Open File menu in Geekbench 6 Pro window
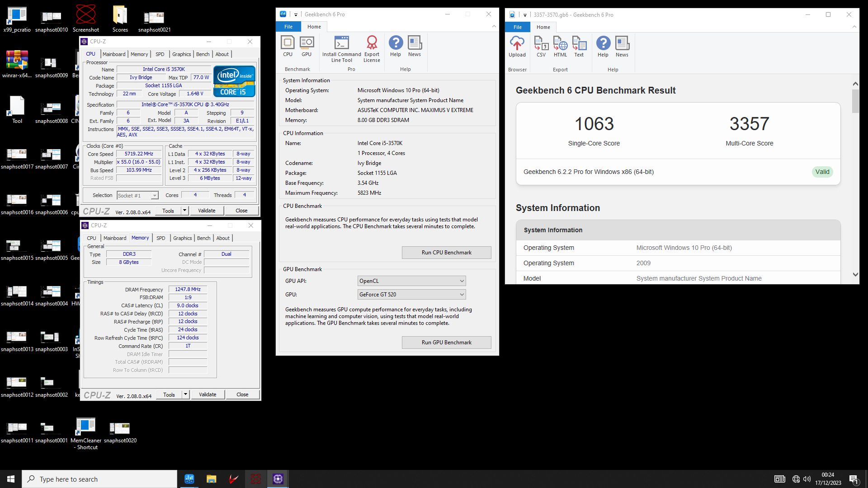868x488 pixels. (288, 27)
